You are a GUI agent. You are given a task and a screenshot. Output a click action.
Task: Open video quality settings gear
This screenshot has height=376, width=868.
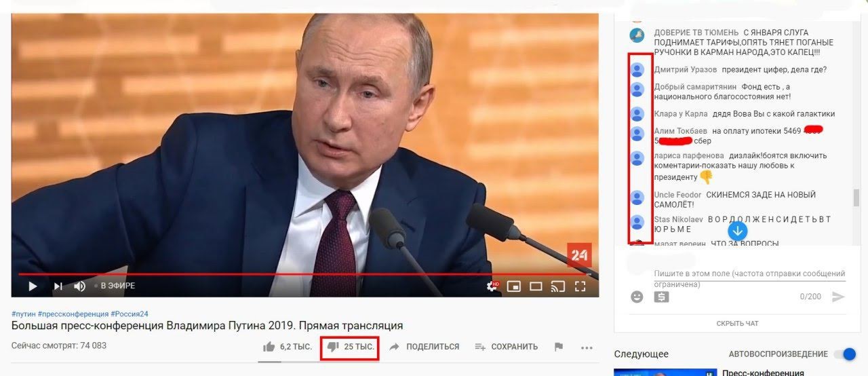point(493,286)
